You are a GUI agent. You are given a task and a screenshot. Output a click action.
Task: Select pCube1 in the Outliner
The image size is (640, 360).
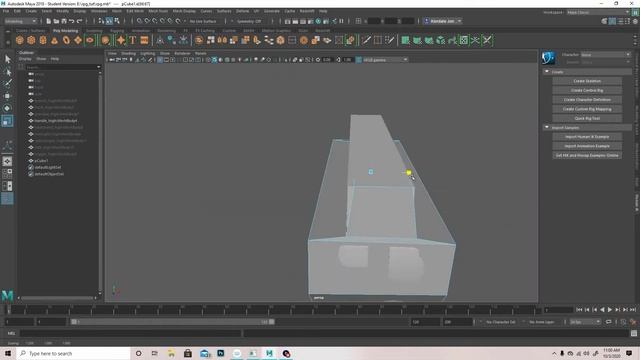[x=41, y=161]
